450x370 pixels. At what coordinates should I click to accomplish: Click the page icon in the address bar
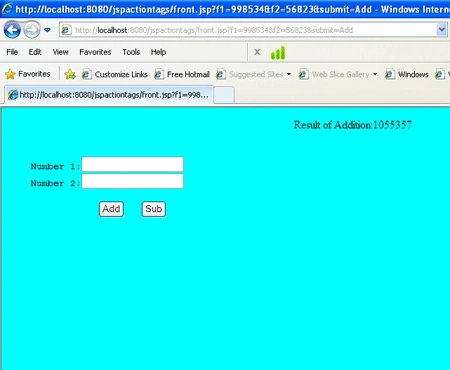(66, 30)
